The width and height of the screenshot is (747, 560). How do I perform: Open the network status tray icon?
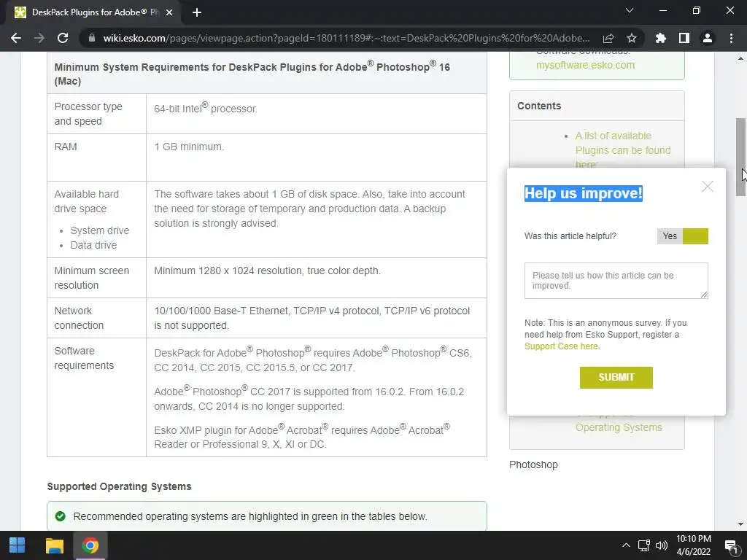click(644, 545)
